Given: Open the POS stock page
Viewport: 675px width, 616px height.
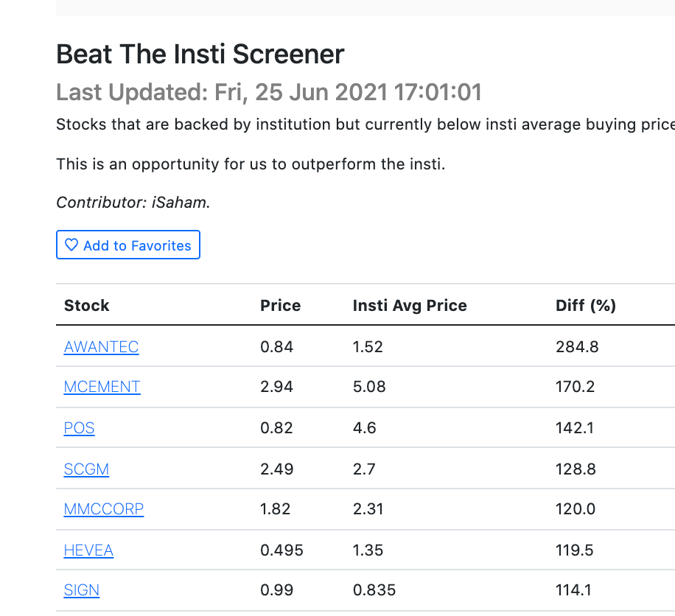Looking at the screenshot, I should [x=79, y=428].
